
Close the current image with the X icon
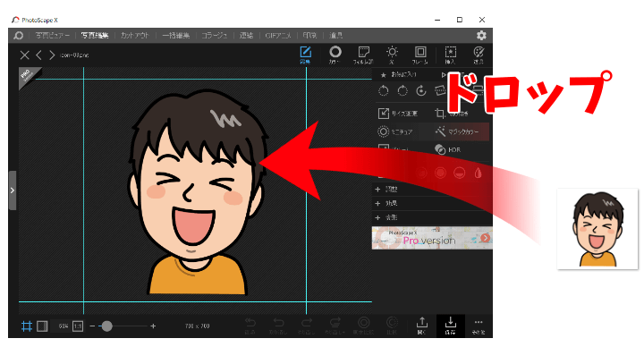click(25, 55)
